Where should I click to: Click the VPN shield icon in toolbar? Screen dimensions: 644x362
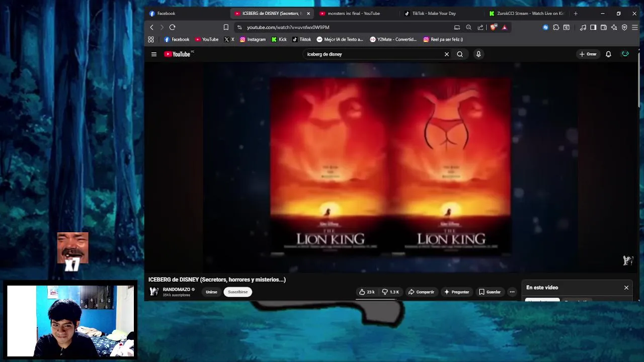(624, 27)
